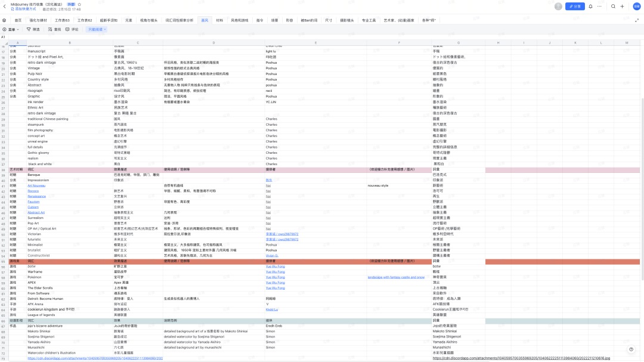The width and height of the screenshot is (644, 362).
Task: Click the A1 cell name box
Action: (4, 37)
